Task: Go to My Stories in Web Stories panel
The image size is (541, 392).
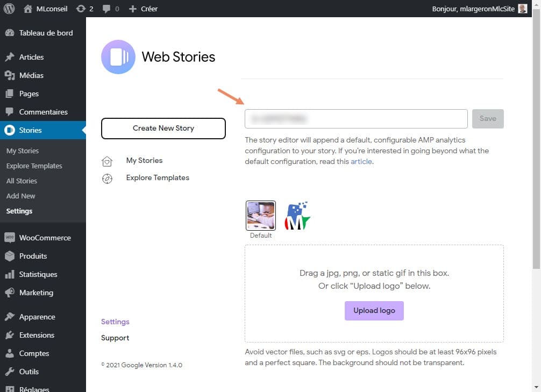Action: click(144, 160)
